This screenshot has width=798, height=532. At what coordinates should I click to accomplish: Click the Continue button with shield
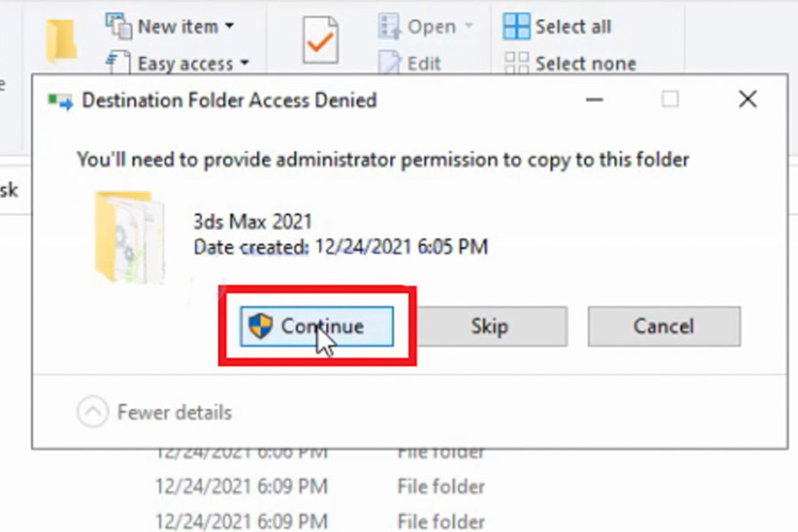pyautogui.click(x=317, y=326)
